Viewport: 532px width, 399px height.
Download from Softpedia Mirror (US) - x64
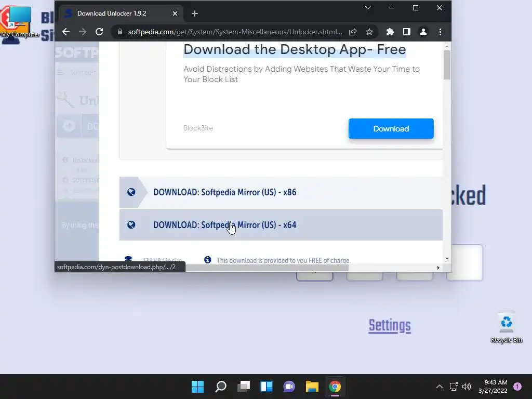[281, 225]
